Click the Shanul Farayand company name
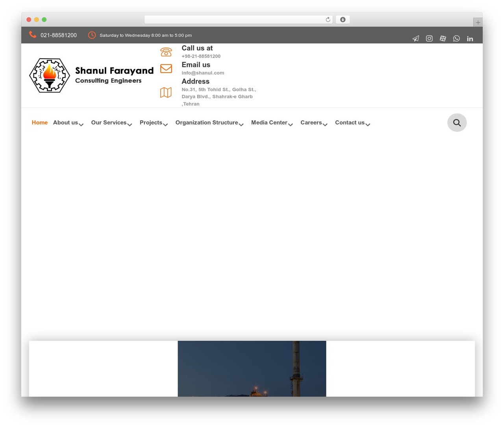The image size is (504, 427). 114,71
